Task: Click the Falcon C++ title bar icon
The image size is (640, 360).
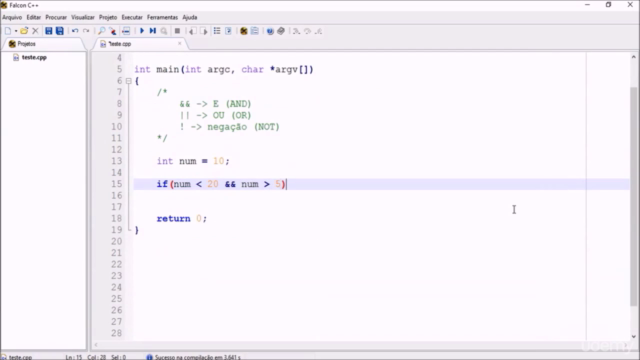Action: click(4, 5)
